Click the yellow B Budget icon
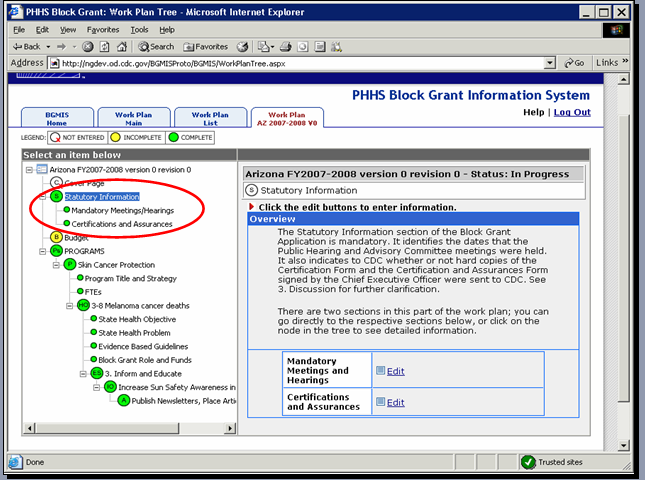This screenshot has height=480, width=645. pyautogui.click(x=56, y=237)
